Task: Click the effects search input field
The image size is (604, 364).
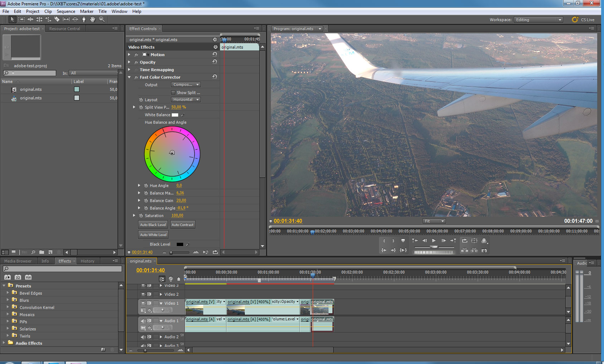Action: pos(63,269)
